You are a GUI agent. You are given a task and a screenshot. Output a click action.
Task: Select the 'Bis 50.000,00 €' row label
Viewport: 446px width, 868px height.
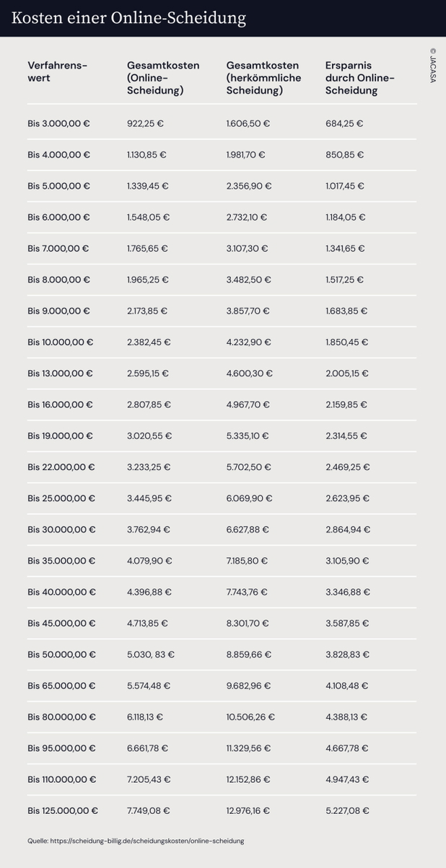pyautogui.click(x=61, y=655)
